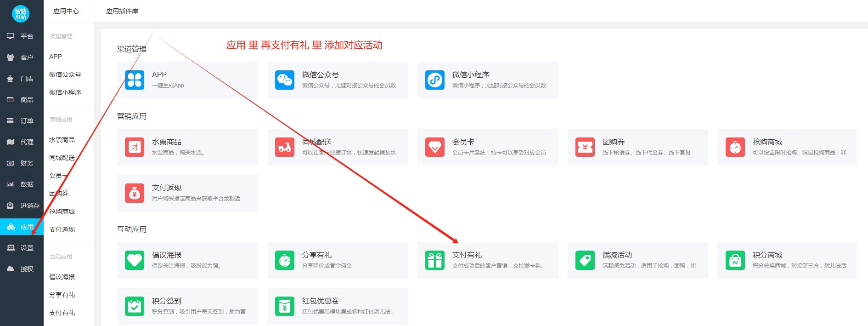Screen dimensions: 868x326
Task: Select 支付有礼 in the secondary menu
Action: coord(62,313)
